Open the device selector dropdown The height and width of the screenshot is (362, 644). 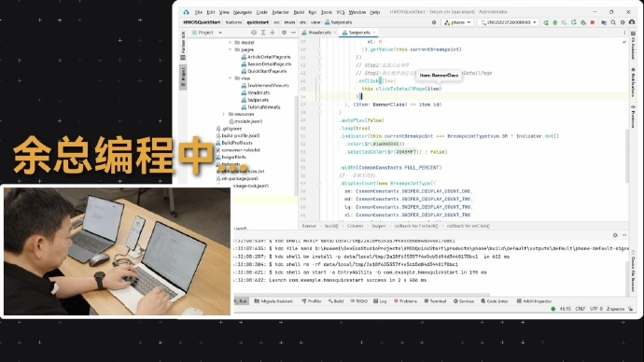(509, 22)
